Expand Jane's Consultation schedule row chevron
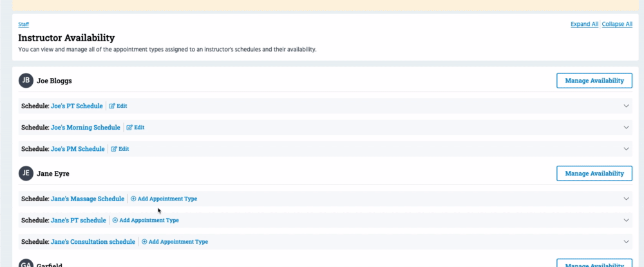Image resolution: width=644 pixels, height=267 pixels. pos(627,242)
